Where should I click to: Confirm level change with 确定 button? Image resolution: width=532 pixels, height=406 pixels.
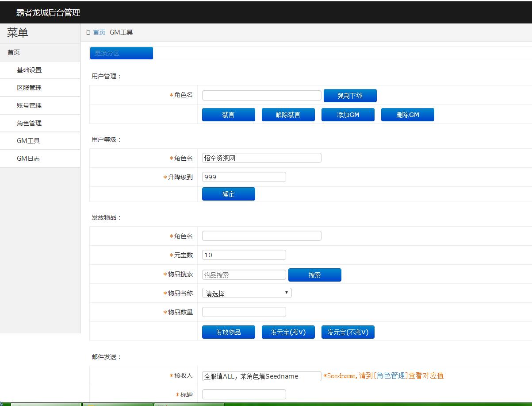tap(228, 194)
